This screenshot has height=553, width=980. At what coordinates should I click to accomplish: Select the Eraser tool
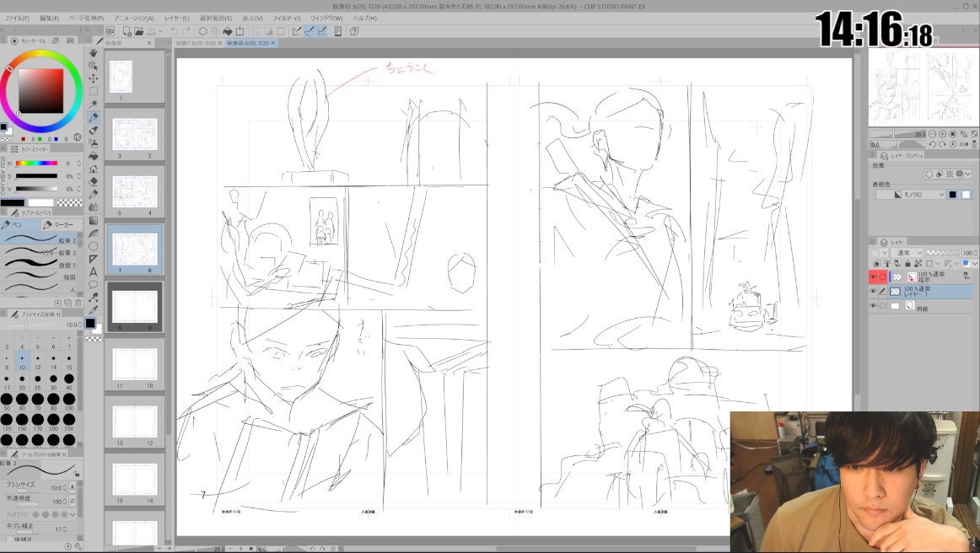[93, 182]
